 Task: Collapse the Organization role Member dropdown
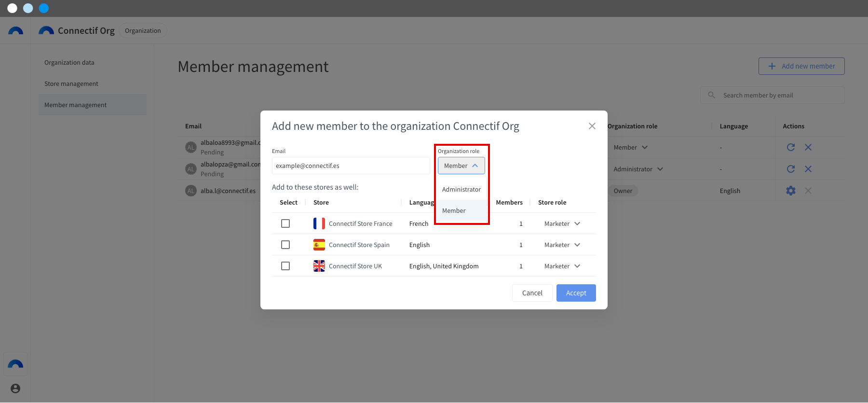(461, 166)
